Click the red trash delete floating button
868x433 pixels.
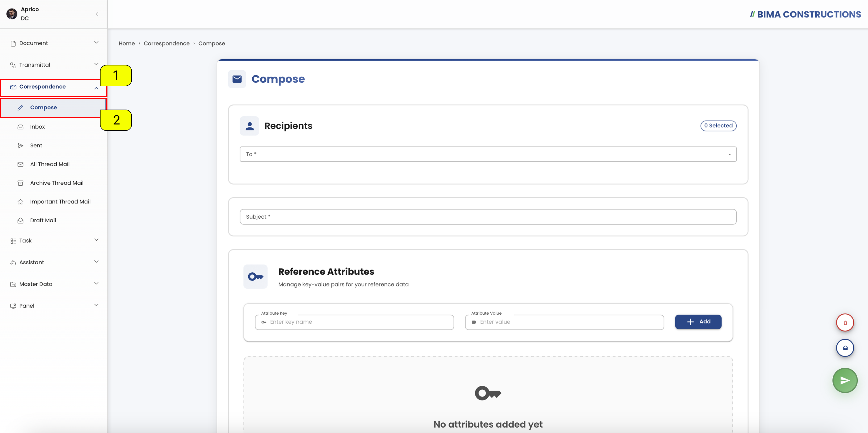coord(845,322)
